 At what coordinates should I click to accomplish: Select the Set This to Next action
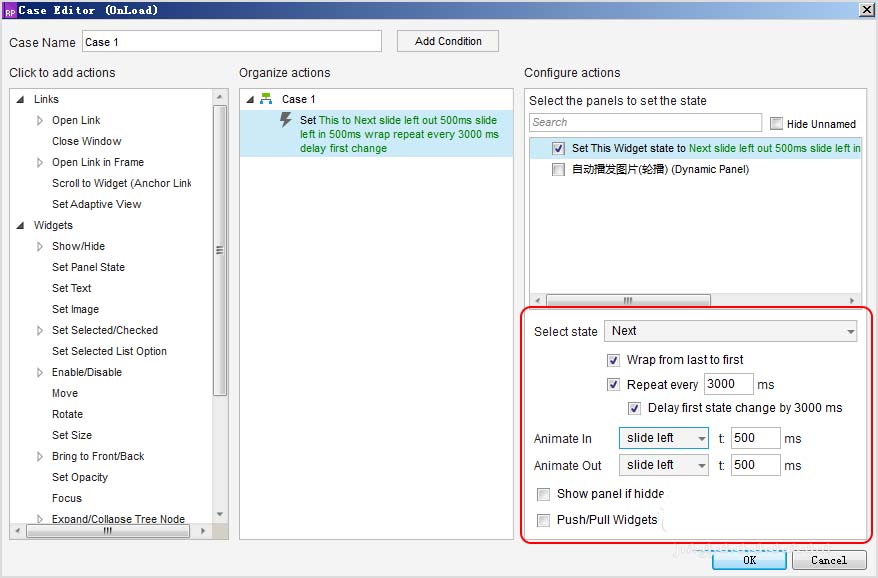[x=376, y=134]
